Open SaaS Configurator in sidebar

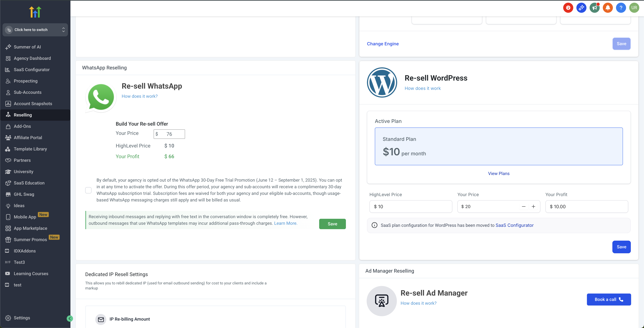coord(31,70)
